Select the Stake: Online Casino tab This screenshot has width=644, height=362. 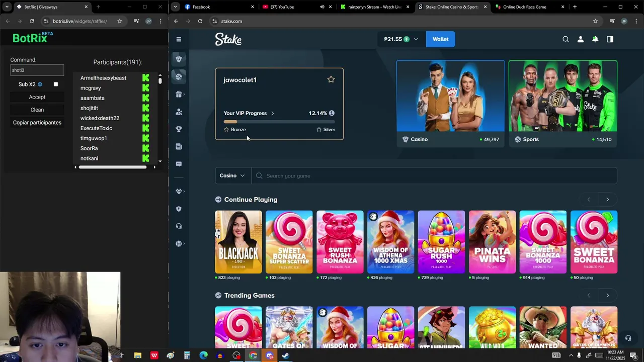coord(452,7)
